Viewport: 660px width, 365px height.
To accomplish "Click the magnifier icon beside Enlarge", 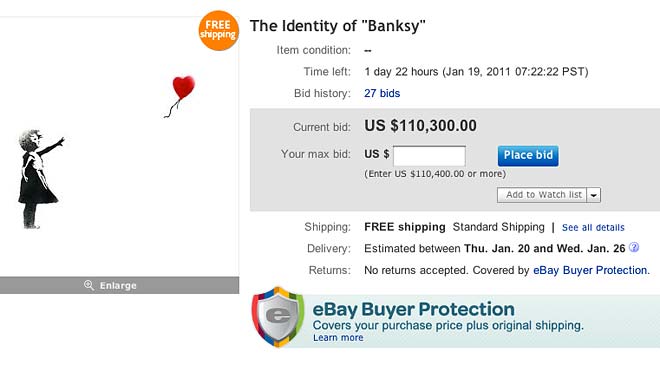I will tap(88, 285).
